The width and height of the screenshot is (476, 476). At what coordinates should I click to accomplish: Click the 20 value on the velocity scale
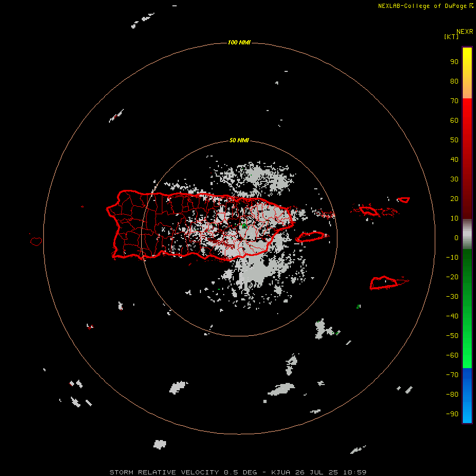point(454,198)
